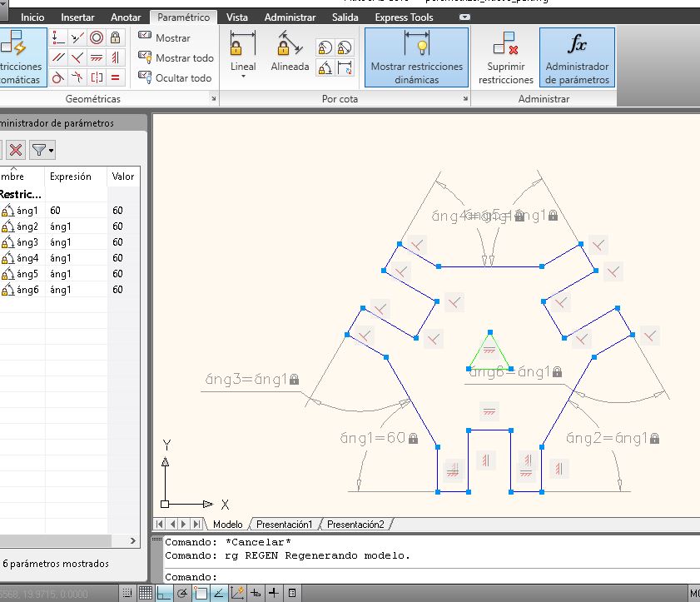Select the áng4 parameter row
Image resolution: width=700 pixels, height=602 pixels.
pos(70,258)
